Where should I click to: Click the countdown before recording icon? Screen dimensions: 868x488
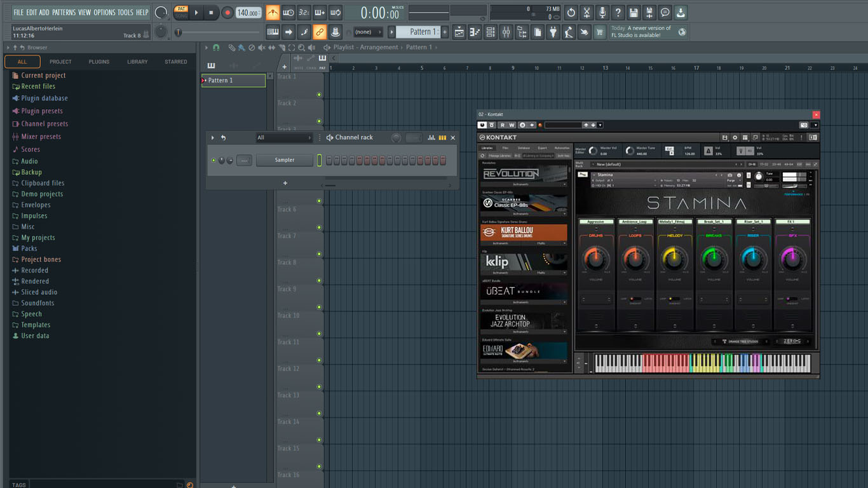click(x=304, y=12)
